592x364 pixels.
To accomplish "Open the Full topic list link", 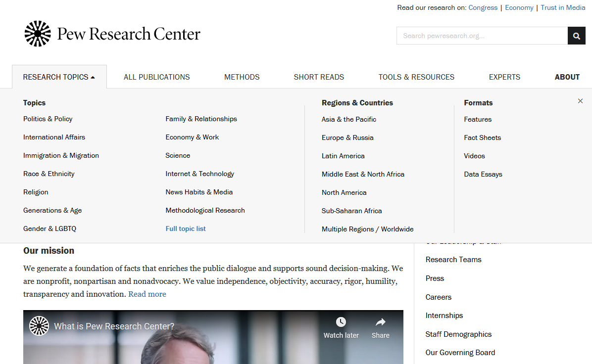I will click(x=186, y=228).
